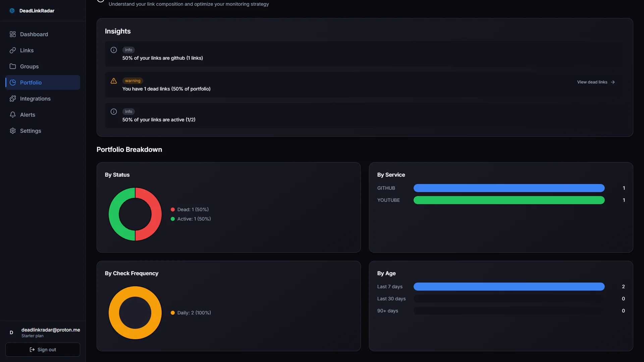This screenshot has height=362, width=644.
Task: Click the red Dead legend dot
Action: [173, 209]
